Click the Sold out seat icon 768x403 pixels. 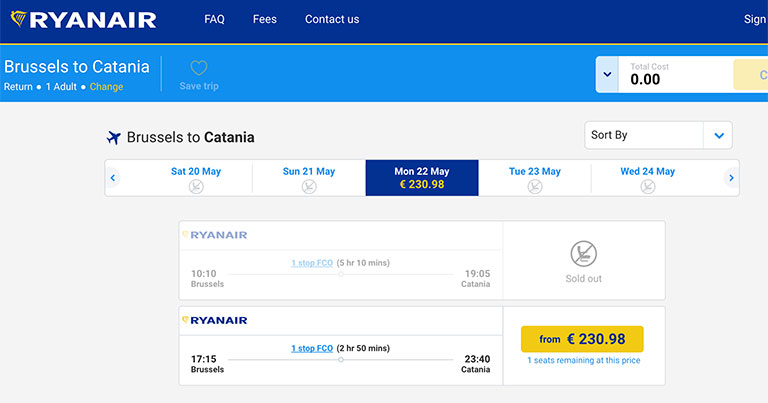click(x=583, y=254)
